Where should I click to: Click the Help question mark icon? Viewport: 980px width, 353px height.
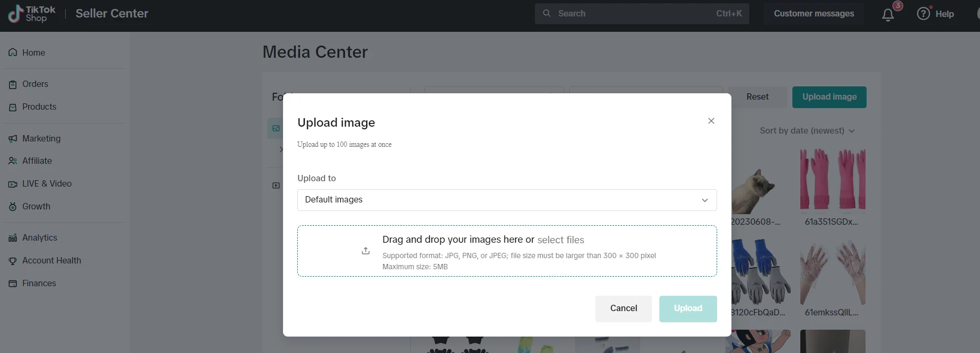pos(923,14)
